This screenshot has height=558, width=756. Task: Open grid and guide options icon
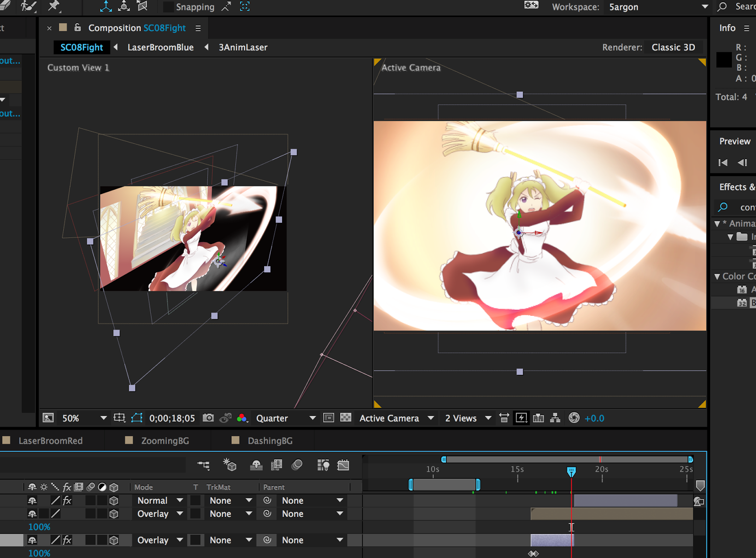click(120, 418)
